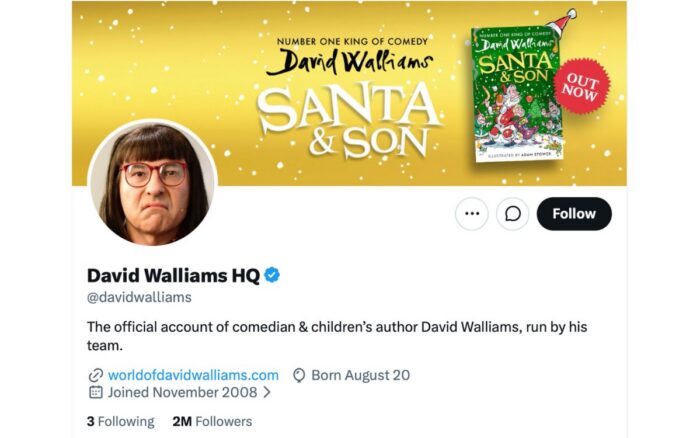Click the David Walliams signature in banner
700x438 pixels.
[350, 61]
